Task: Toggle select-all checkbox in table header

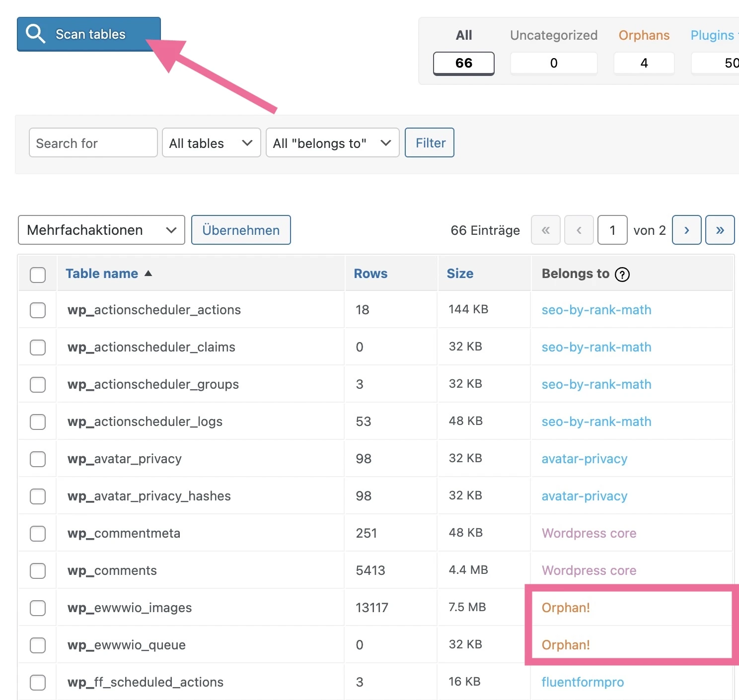Action: tap(38, 275)
